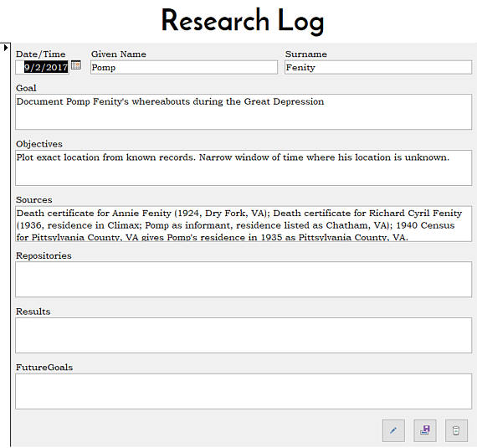This screenshot has height=448, width=477.
Task: Click the empty FutureGoals field
Action: [244, 391]
